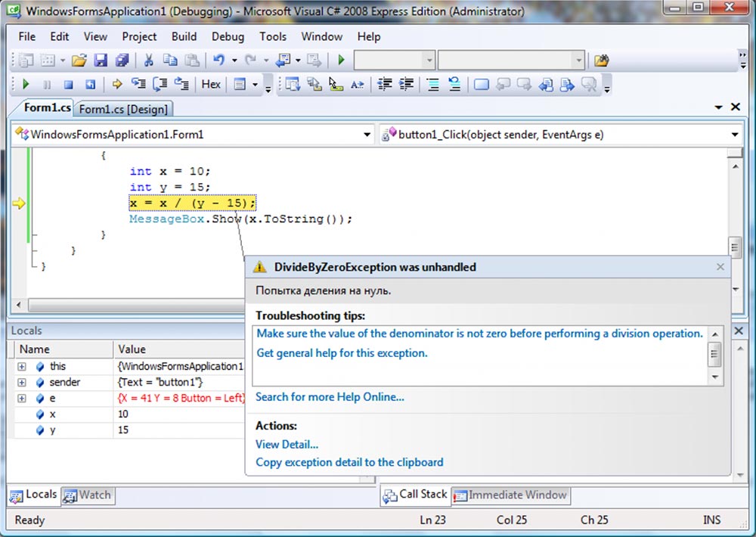The width and height of the screenshot is (756, 537).
Task: Click the Redo arrow icon
Action: point(250,61)
